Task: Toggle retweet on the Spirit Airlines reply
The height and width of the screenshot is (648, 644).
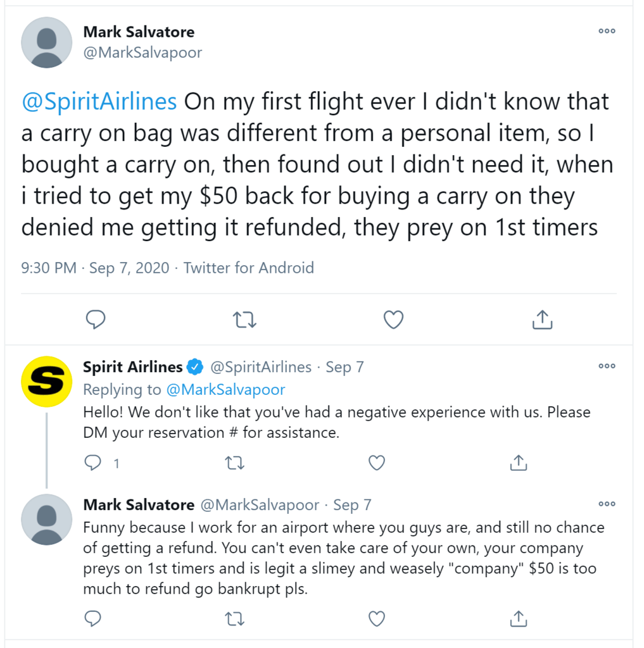Action: [x=234, y=463]
